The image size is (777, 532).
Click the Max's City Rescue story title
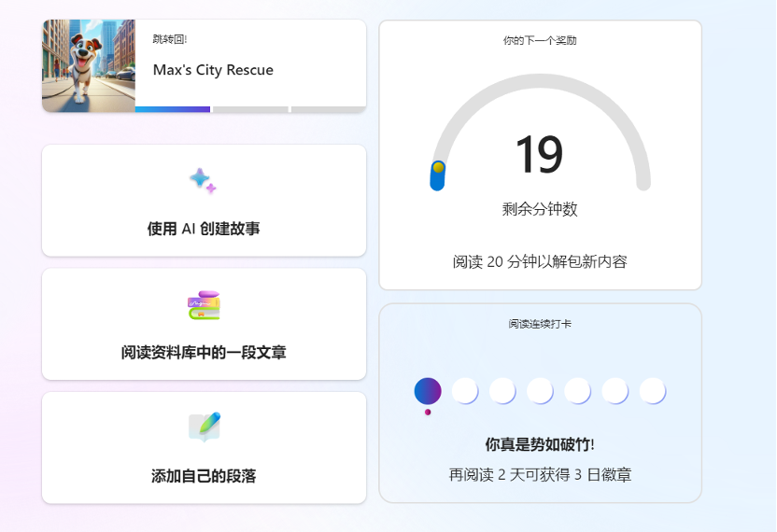pyautogui.click(x=213, y=70)
